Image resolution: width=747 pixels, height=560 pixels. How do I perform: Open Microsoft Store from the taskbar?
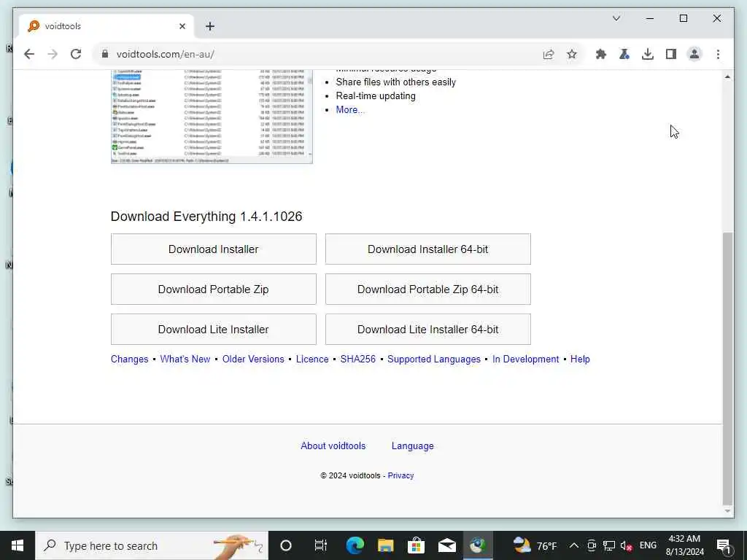click(416, 545)
